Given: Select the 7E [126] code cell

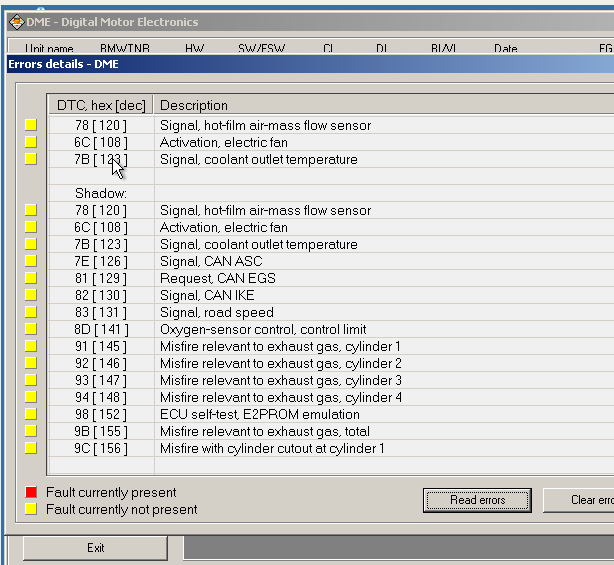Looking at the screenshot, I should (101, 261).
